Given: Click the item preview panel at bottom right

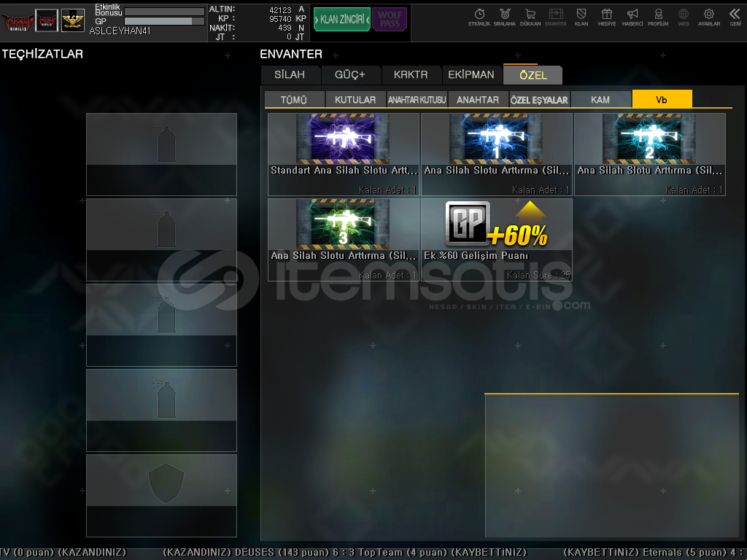Looking at the screenshot, I should pos(612,466).
